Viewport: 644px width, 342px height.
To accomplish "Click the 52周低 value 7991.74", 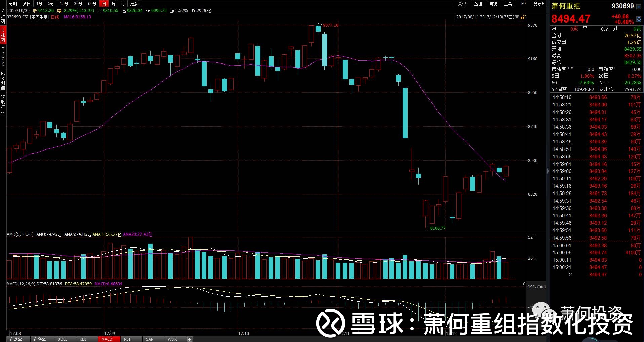I will point(633,89).
